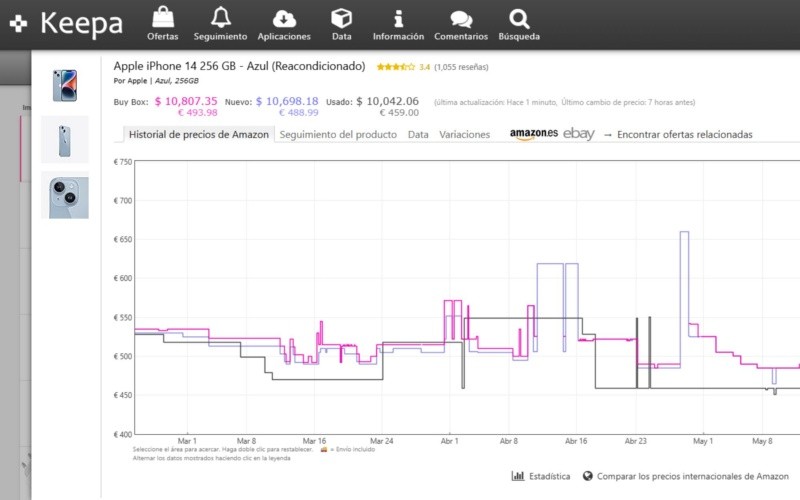This screenshot has height=500, width=800.
Task: Click the ebay logo link
Action: coord(578,134)
